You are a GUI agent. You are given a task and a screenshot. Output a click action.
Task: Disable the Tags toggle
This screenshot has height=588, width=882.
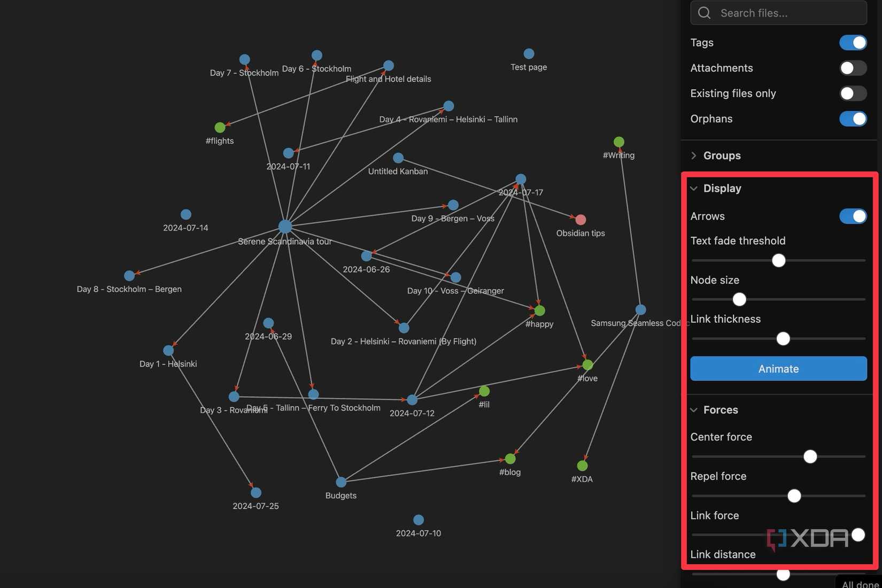click(852, 42)
